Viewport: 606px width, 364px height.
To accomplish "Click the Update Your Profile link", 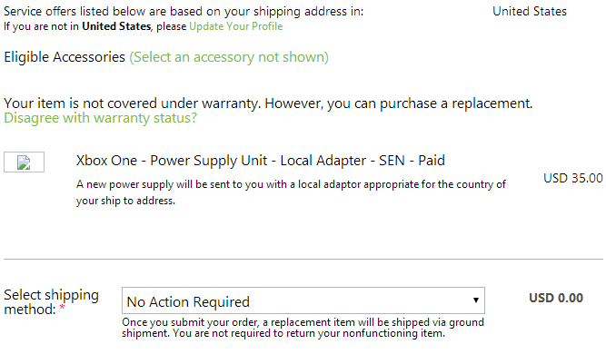I will point(235,26).
